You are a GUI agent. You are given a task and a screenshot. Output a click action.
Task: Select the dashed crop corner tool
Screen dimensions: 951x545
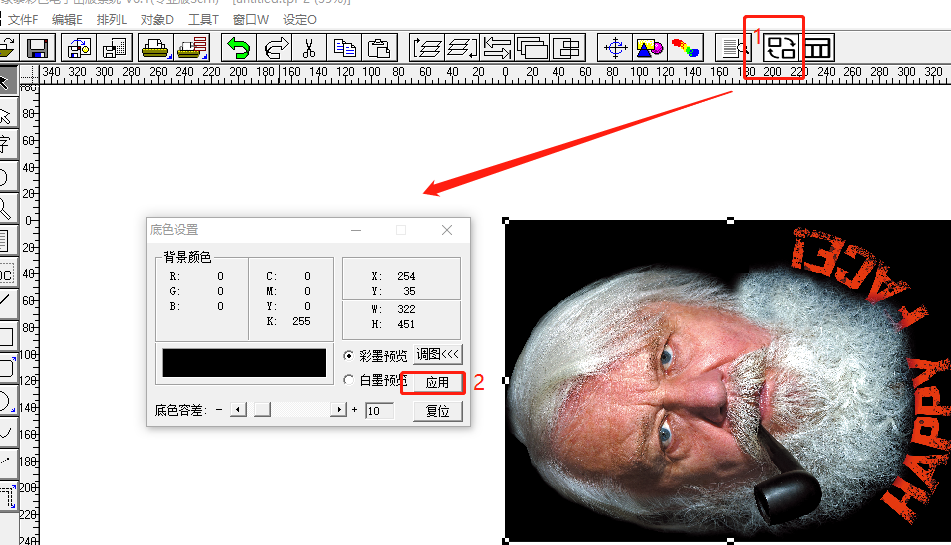click(6, 497)
